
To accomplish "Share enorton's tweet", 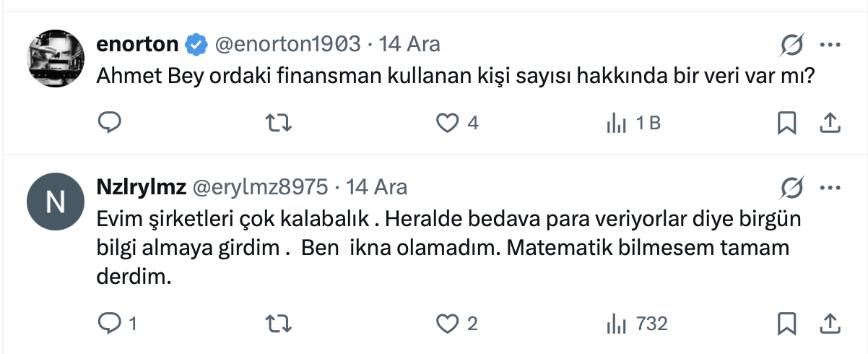I will coord(830,124).
